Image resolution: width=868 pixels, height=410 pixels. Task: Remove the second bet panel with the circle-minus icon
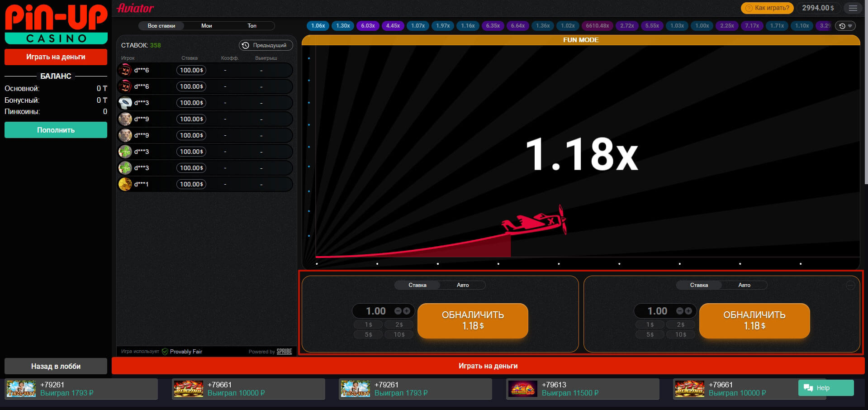[850, 285]
